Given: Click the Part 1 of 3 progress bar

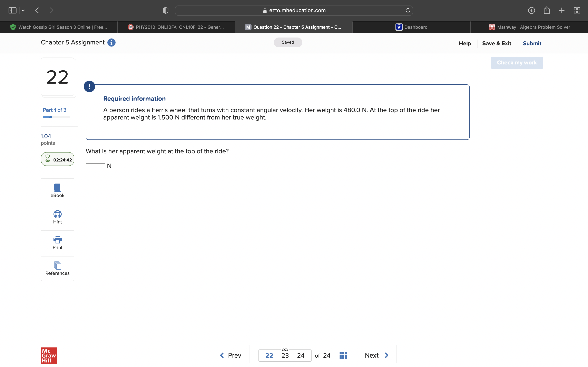Looking at the screenshot, I should (56, 117).
